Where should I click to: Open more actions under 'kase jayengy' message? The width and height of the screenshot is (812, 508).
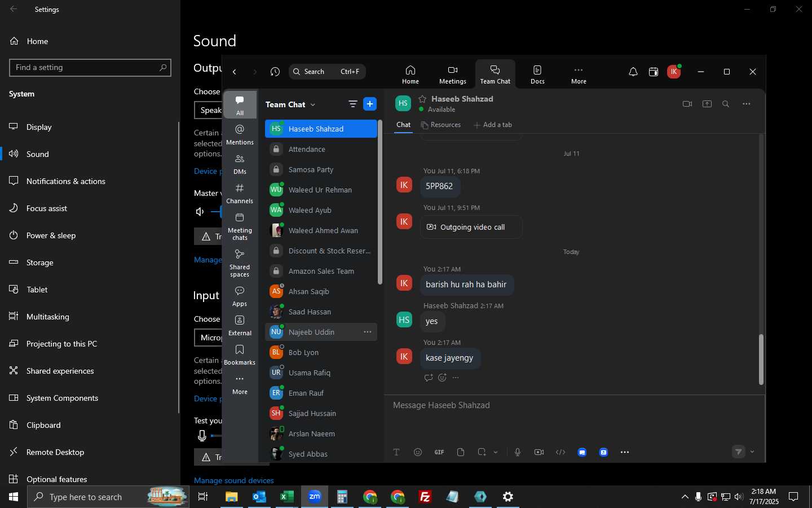coord(456,378)
